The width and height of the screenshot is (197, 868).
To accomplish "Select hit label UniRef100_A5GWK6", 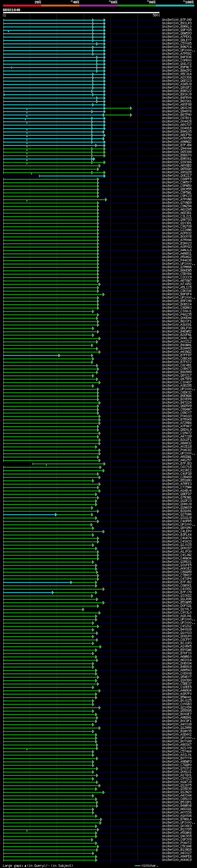I will [x=177, y=833].
